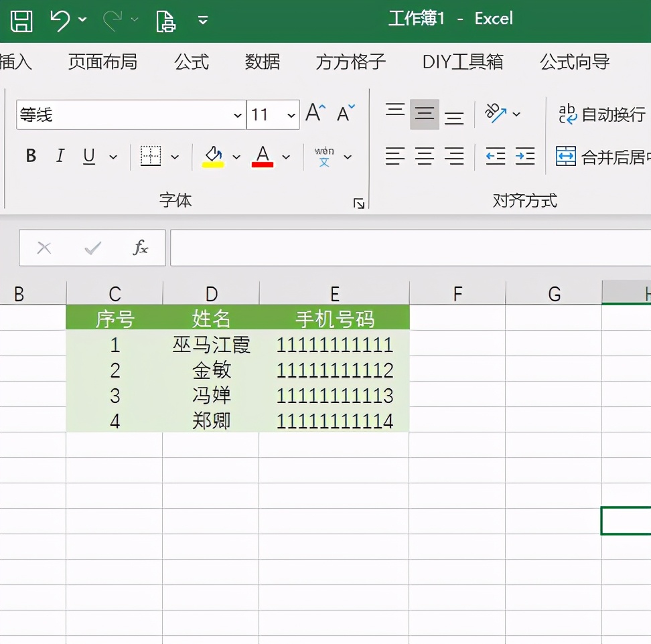Click the Save icon in Quick Access Toolbar
Viewport: 651px width, 644px height.
pyautogui.click(x=21, y=21)
